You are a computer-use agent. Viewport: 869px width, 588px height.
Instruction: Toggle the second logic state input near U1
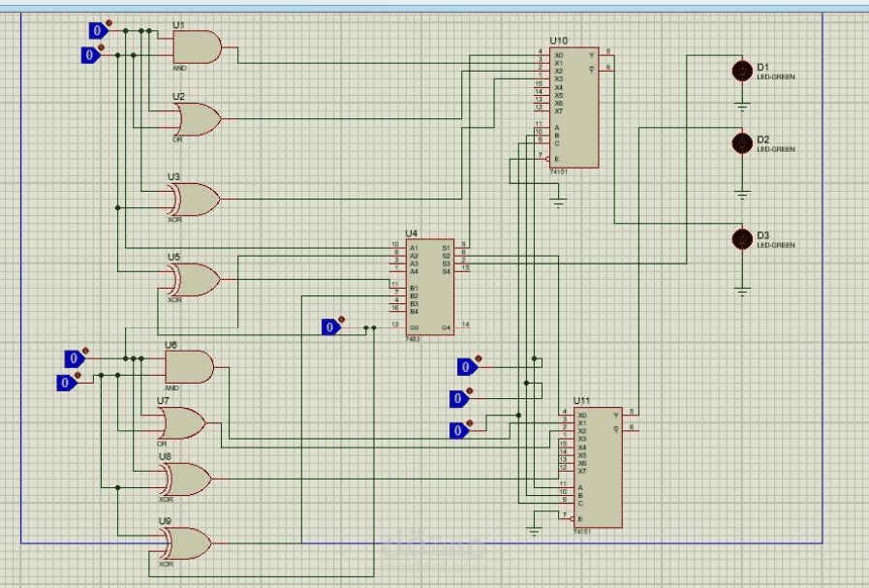coord(89,56)
